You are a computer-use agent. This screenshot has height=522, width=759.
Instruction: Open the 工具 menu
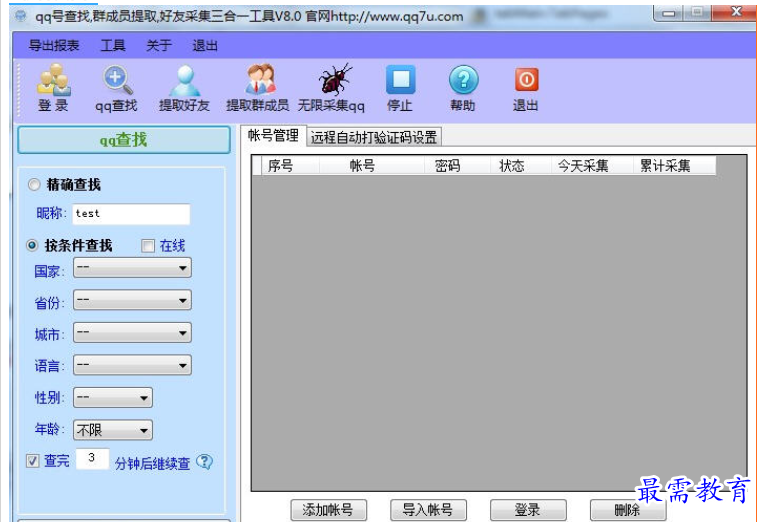(113, 46)
